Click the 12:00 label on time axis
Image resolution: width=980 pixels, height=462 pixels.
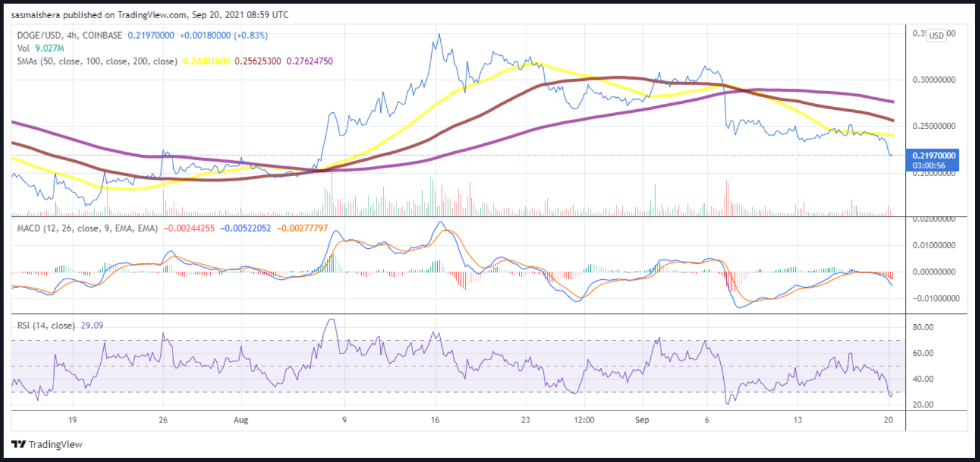tap(584, 420)
